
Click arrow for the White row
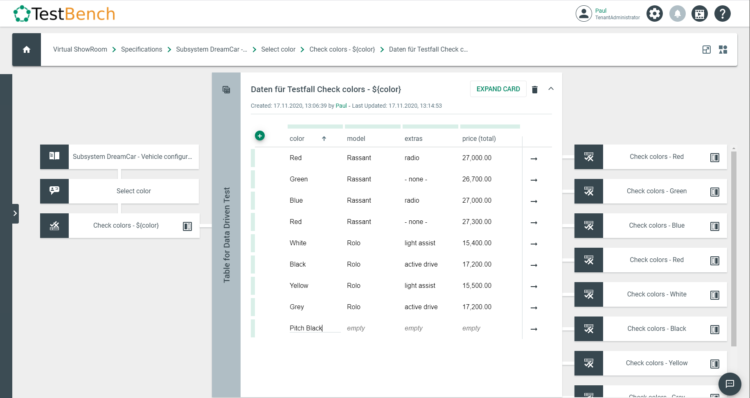click(x=534, y=243)
